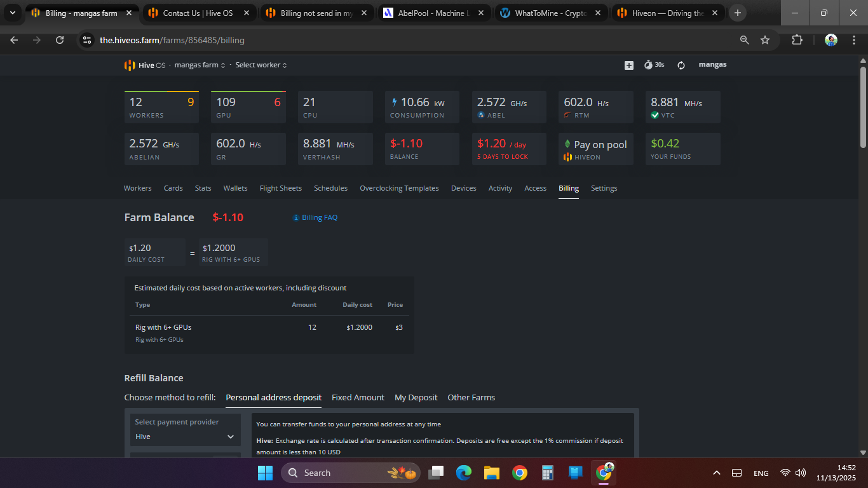Open browser extensions puzzle icon

[x=797, y=40]
